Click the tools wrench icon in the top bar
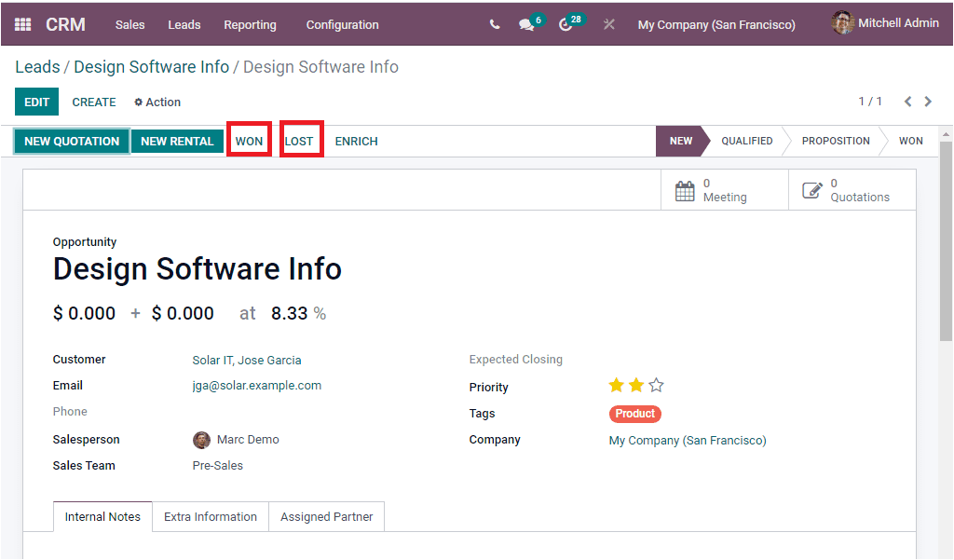This screenshot has height=560, width=954. [608, 24]
